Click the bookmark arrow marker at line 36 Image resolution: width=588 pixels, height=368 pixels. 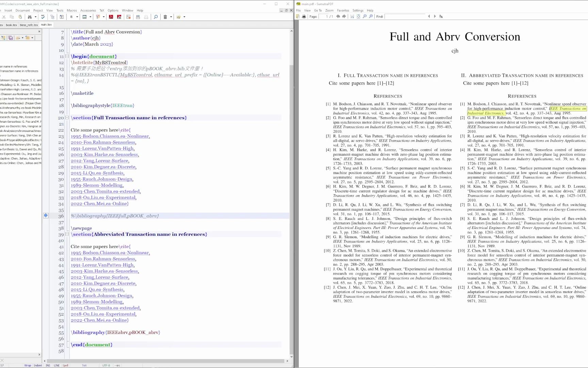tap(46, 215)
